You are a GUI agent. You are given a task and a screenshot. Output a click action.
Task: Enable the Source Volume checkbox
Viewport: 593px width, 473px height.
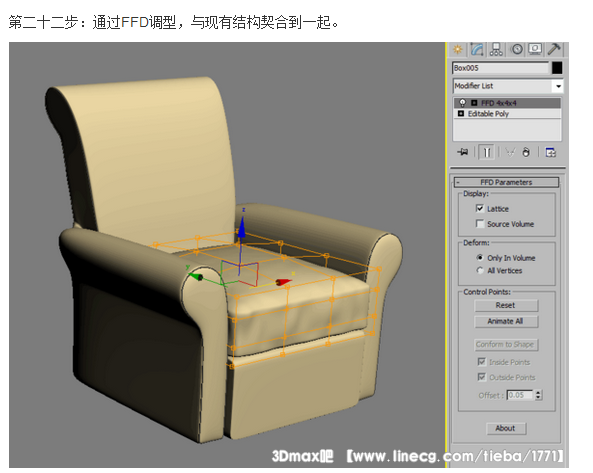click(480, 224)
